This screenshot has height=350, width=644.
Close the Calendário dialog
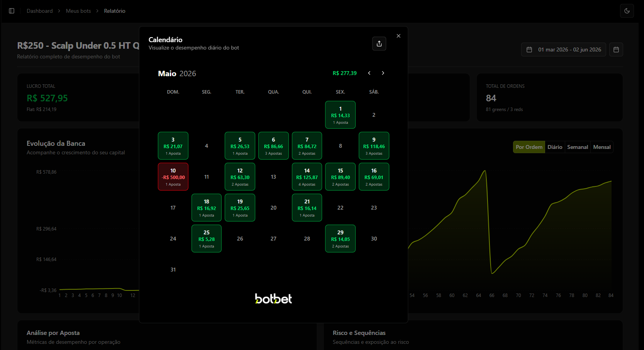click(398, 36)
